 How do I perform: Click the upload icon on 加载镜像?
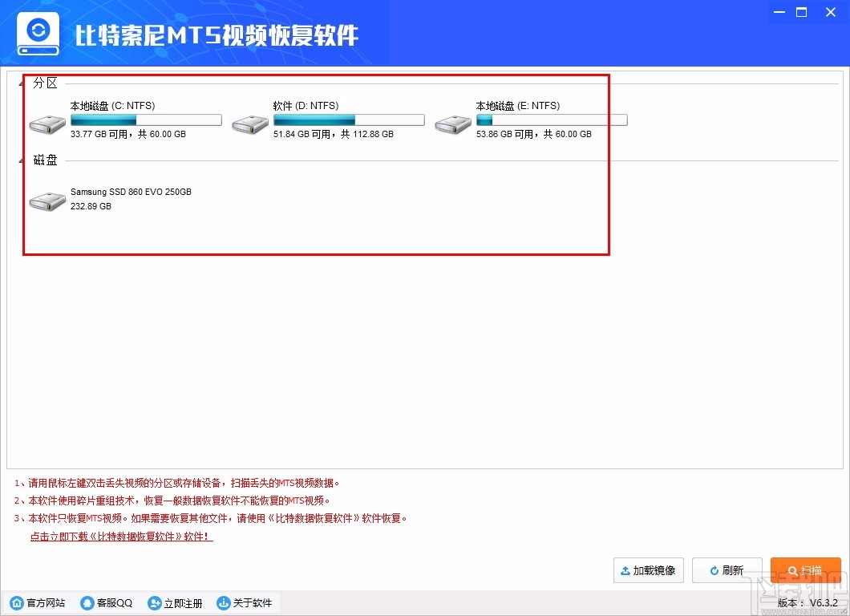pyautogui.click(x=625, y=570)
